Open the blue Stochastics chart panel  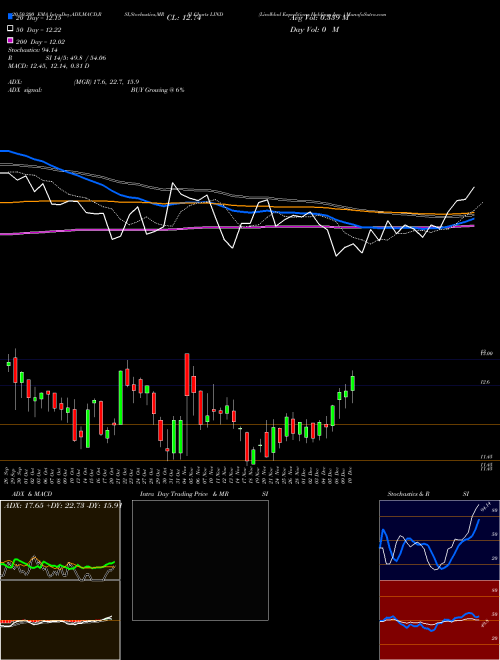tap(439, 540)
